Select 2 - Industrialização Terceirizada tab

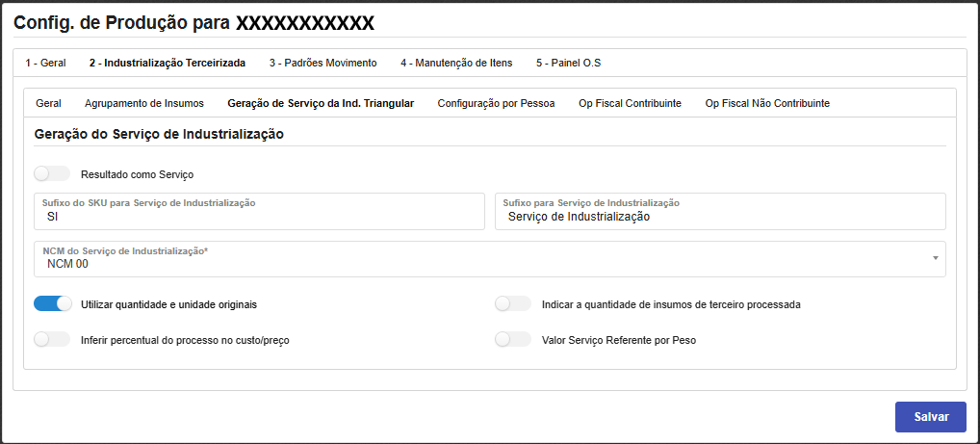pyautogui.click(x=167, y=63)
